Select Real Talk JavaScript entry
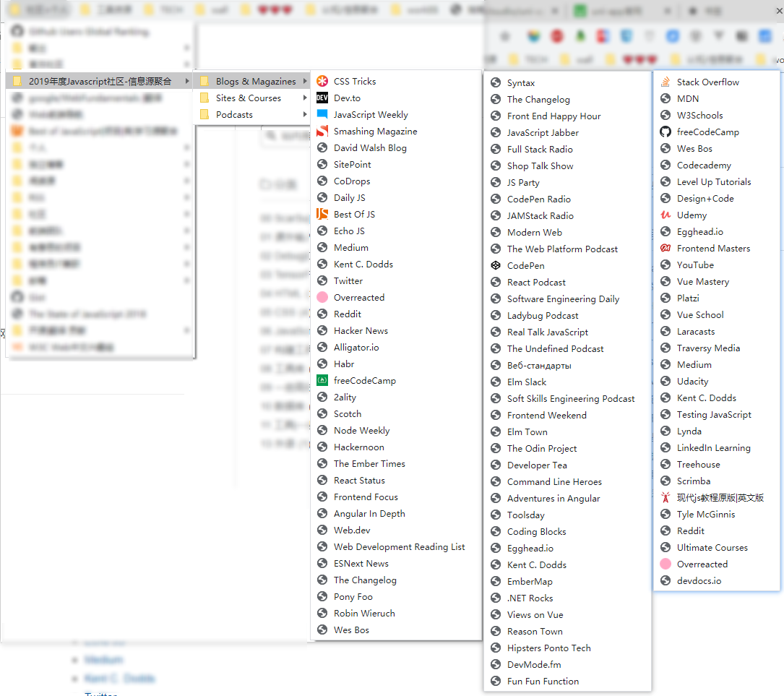The image size is (784, 696). [x=567, y=332]
